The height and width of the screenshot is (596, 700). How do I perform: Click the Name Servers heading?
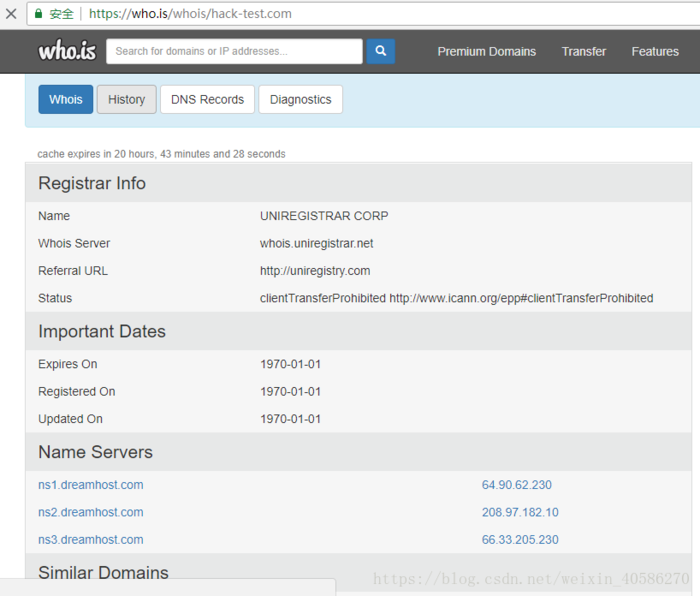coord(96,452)
